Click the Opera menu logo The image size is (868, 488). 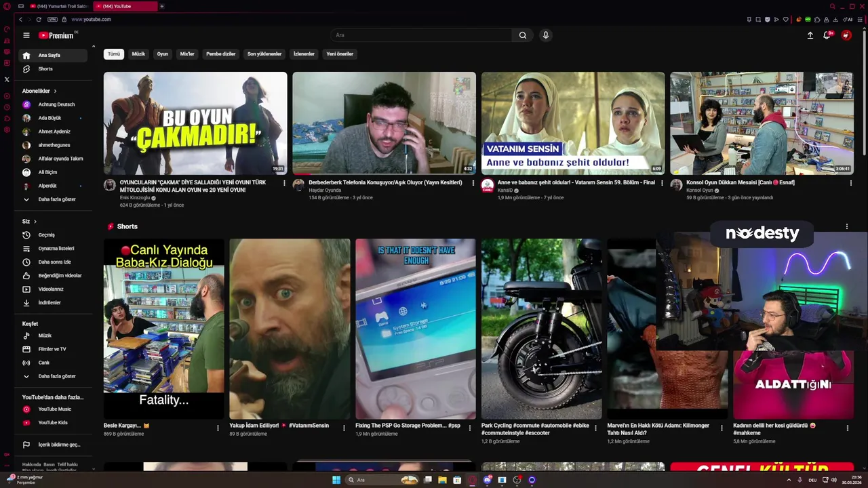[x=7, y=6]
